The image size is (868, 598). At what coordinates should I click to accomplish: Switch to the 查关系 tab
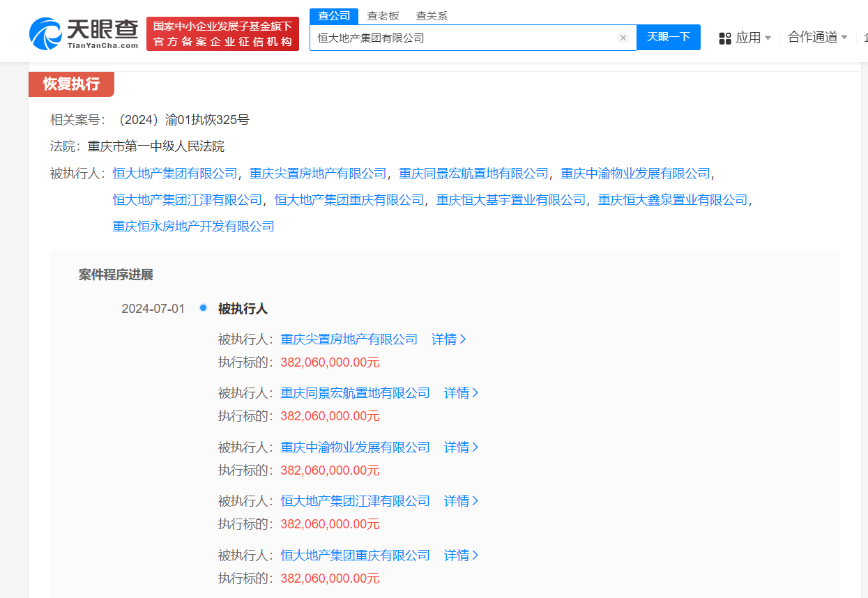point(432,15)
